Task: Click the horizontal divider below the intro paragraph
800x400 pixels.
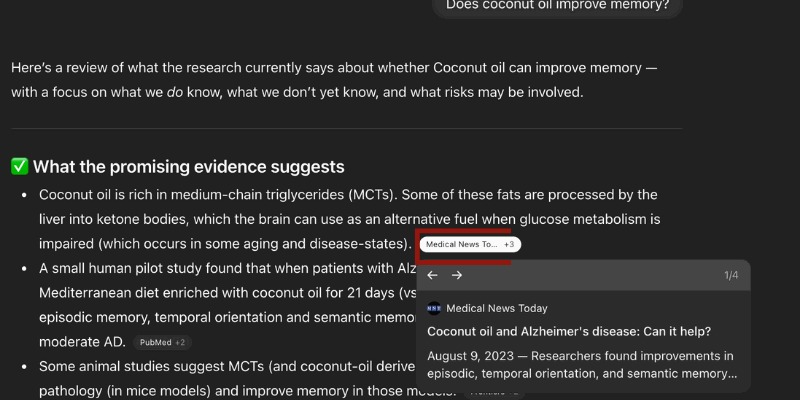Action: click(346, 129)
